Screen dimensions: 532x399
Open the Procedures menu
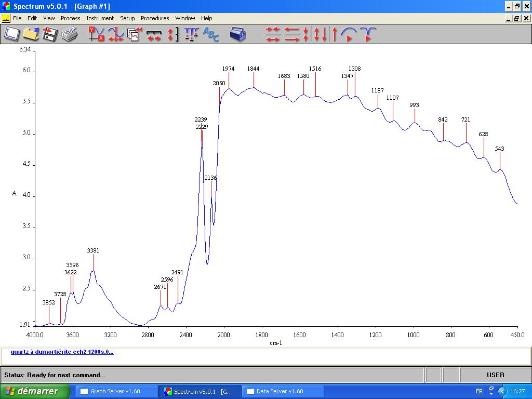click(155, 18)
